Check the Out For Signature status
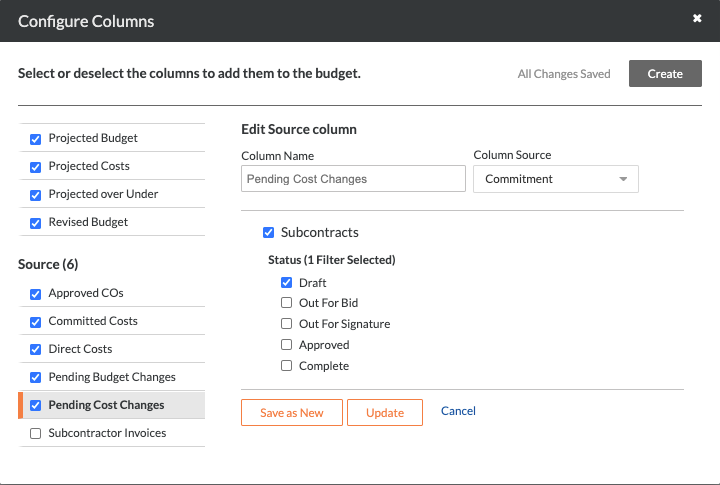720x485 pixels. click(x=287, y=323)
